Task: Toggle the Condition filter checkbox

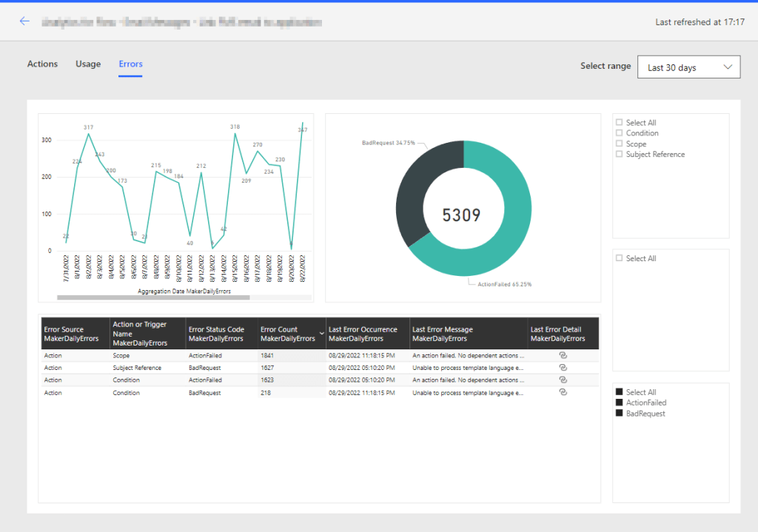Action: coord(619,133)
